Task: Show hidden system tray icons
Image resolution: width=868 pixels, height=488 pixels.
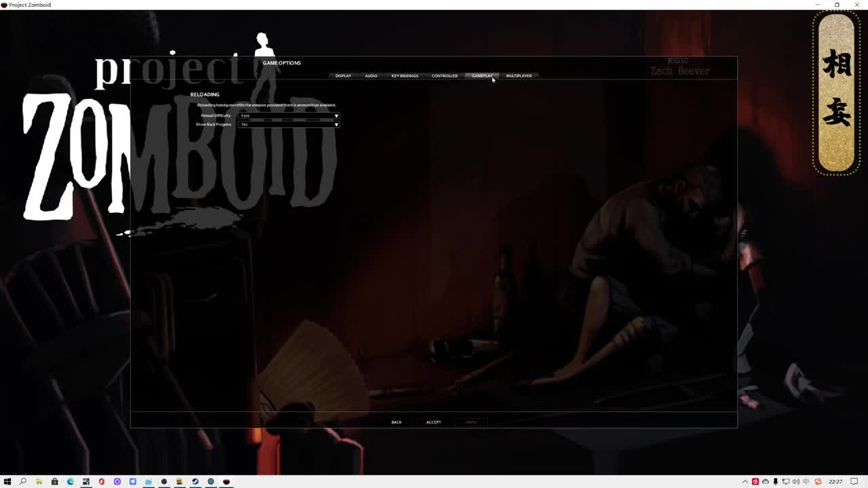Action: (745, 482)
